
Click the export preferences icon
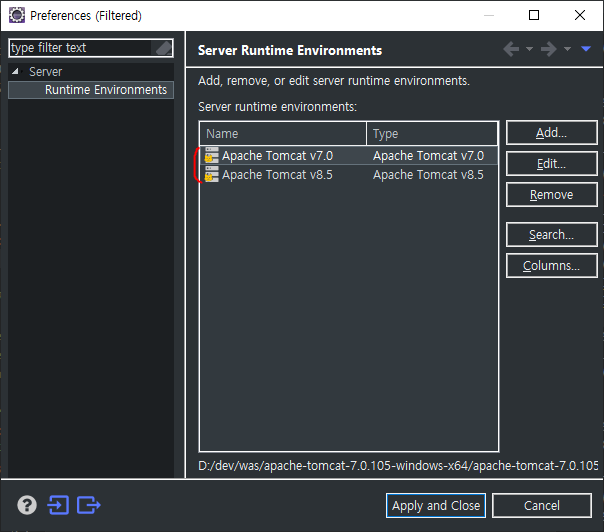89,505
